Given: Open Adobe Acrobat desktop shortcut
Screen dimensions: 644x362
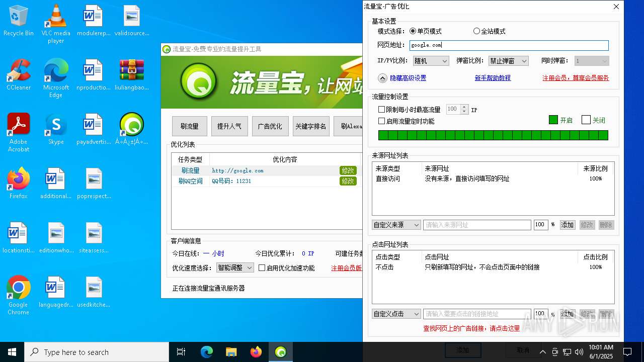Looking at the screenshot, I should tap(19, 132).
